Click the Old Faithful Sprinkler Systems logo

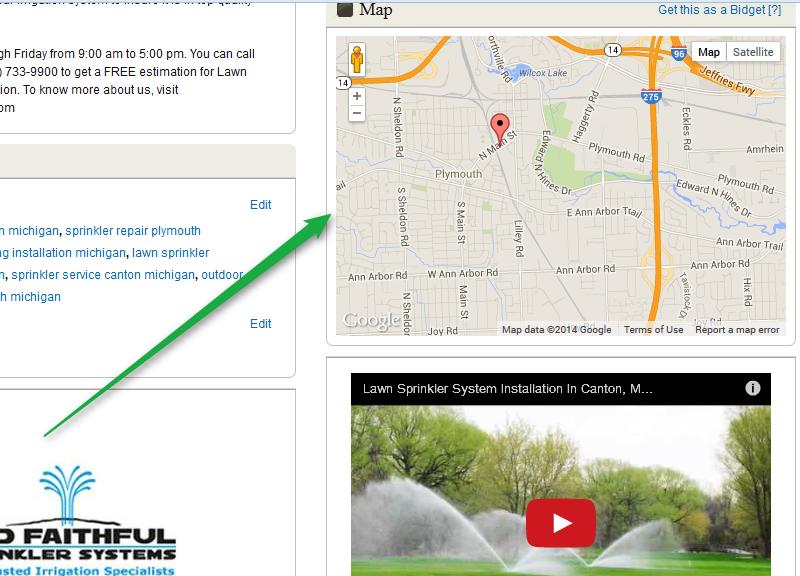tap(87, 520)
